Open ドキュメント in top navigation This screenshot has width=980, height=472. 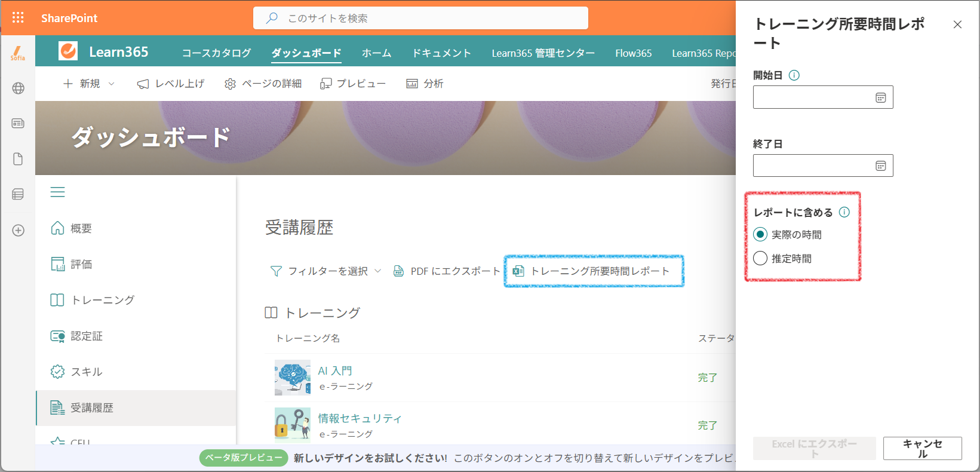coord(441,53)
